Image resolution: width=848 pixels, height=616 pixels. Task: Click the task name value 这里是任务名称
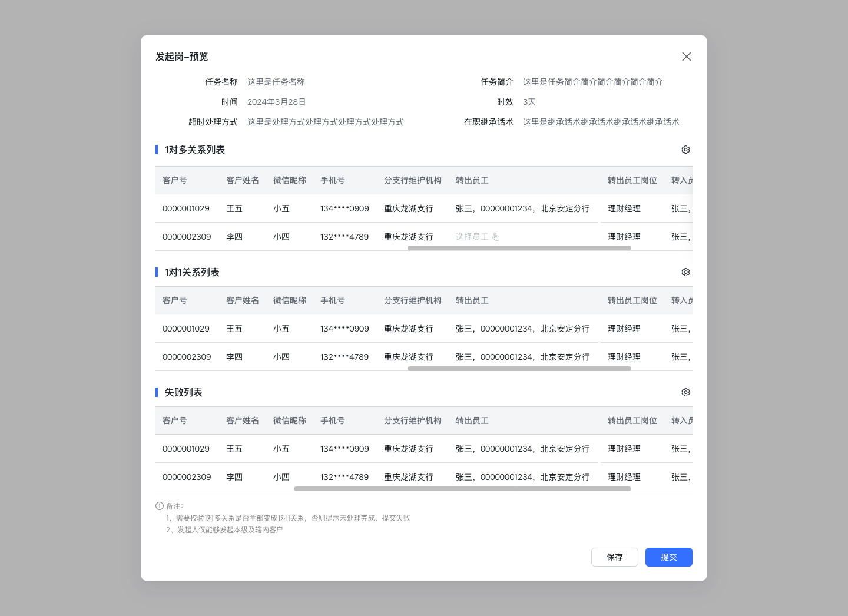pos(276,82)
